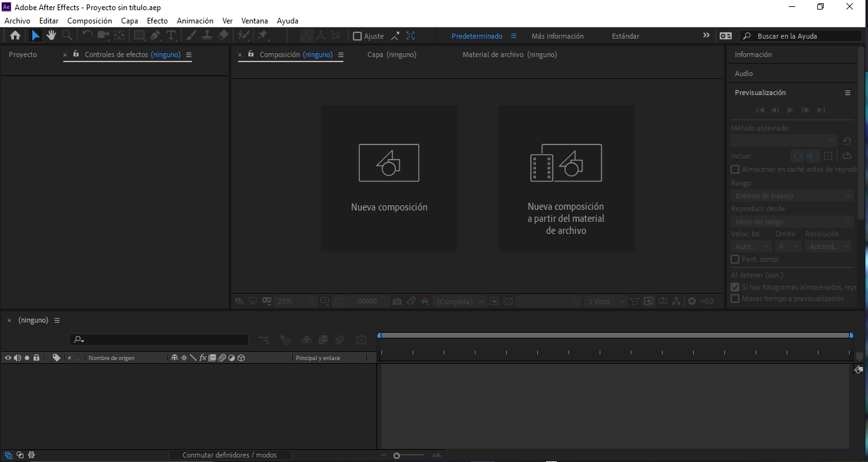The image size is (868, 462).
Task: Choose the Horizontal Type tool
Action: 171,35
